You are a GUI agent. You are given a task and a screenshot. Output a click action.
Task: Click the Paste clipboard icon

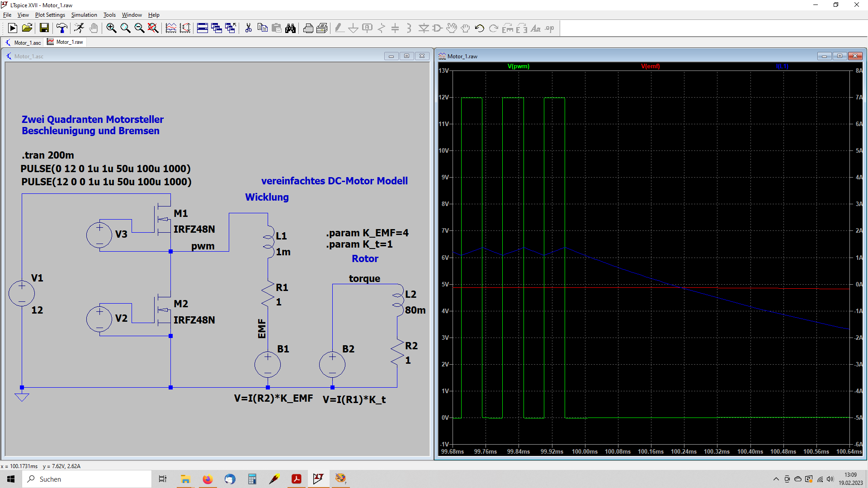pos(277,28)
